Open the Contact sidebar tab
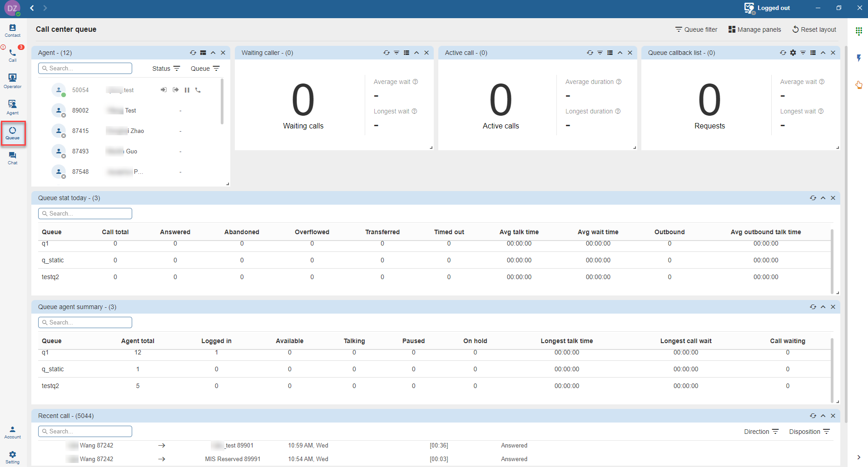 tap(13, 30)
